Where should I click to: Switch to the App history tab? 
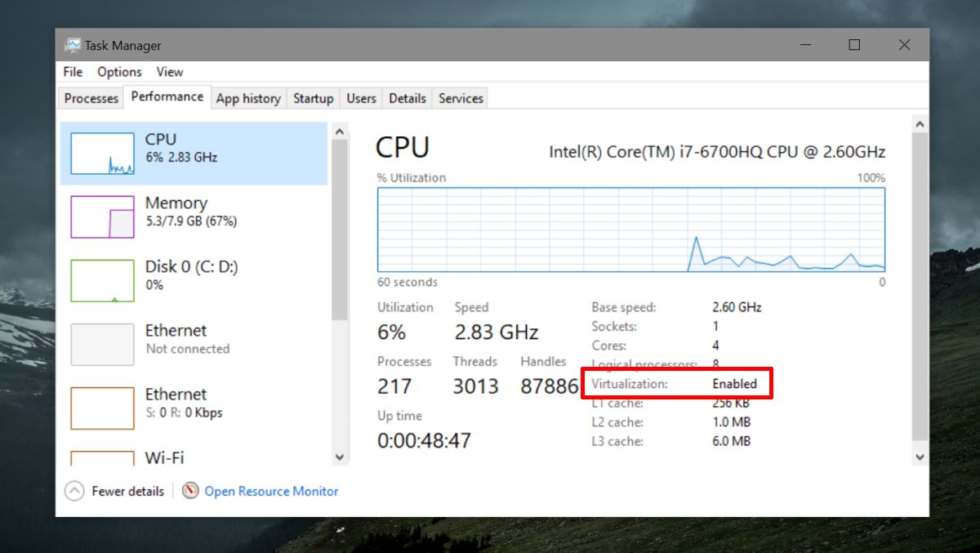[x=248, y=98]
